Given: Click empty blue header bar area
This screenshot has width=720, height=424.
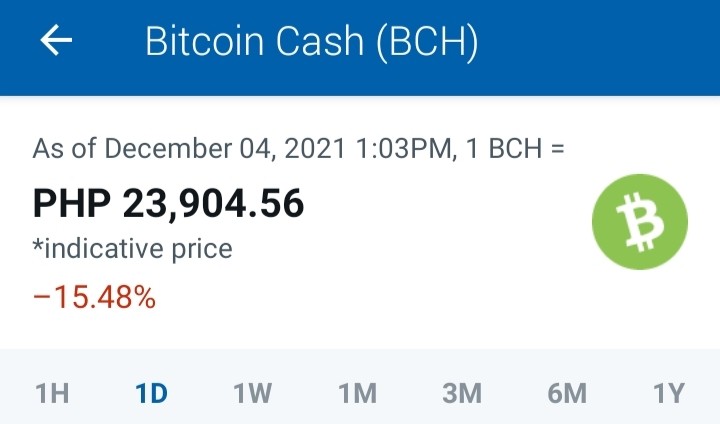Looking at the screenshot, I should pos(597,46).
